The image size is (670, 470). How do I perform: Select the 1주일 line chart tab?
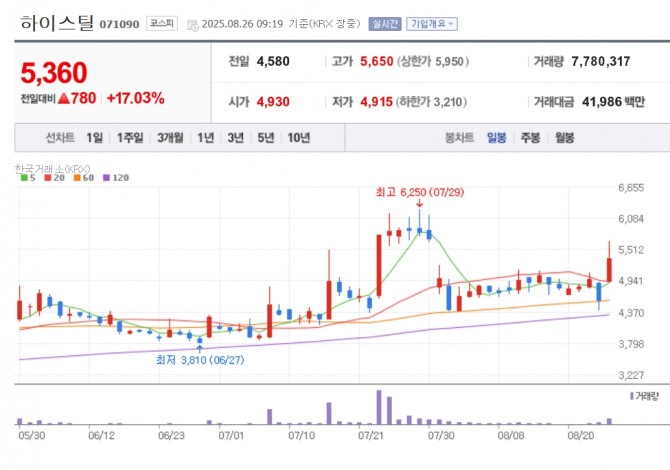click(x=130, y=138)
